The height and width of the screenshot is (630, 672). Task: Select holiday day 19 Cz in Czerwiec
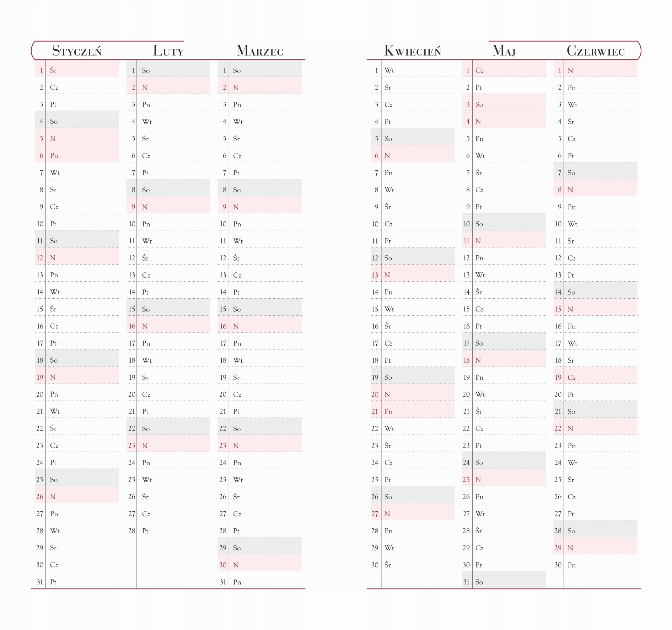click(x=596, y=377)
